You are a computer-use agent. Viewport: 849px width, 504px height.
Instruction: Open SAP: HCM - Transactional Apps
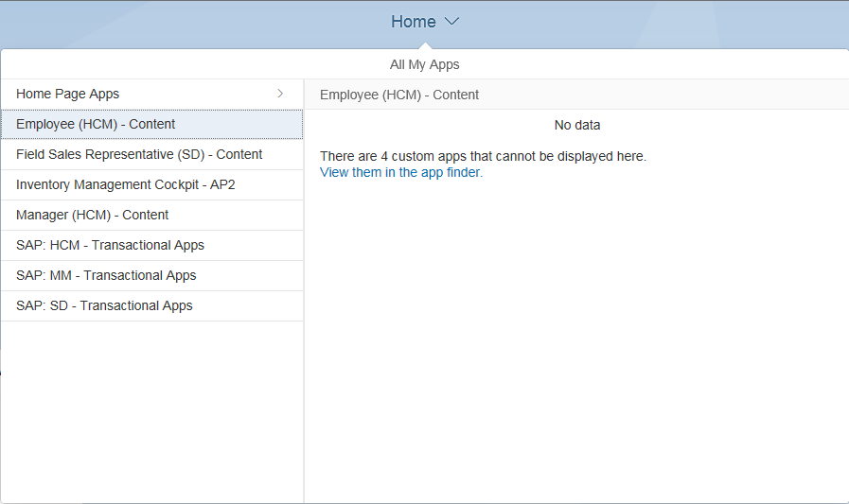[152, 246]
